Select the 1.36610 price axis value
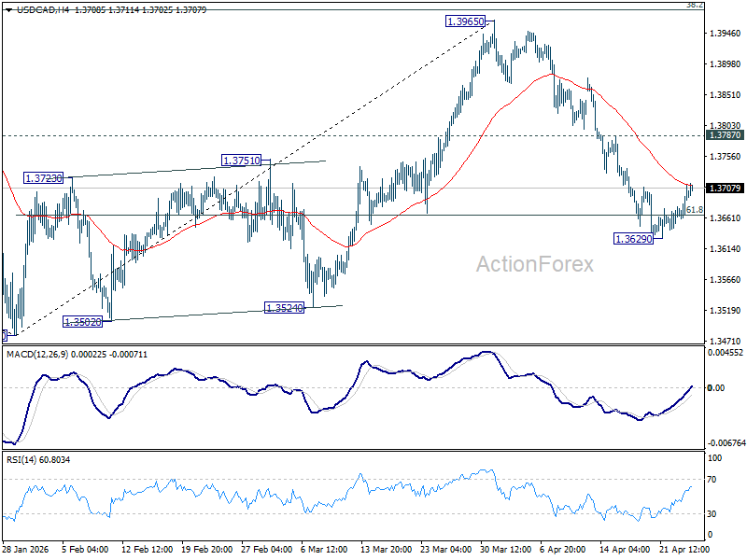 pyautogui.click(x=726, y=217)
